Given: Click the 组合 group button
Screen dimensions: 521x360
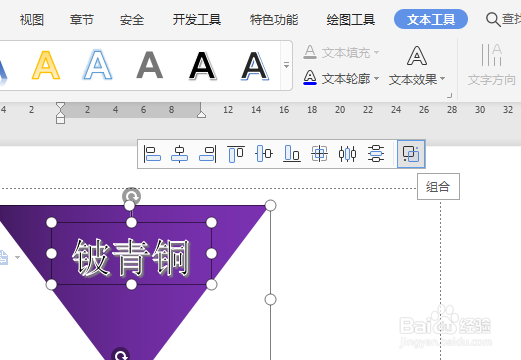Looking at the screenshot, I should (411, 154).
